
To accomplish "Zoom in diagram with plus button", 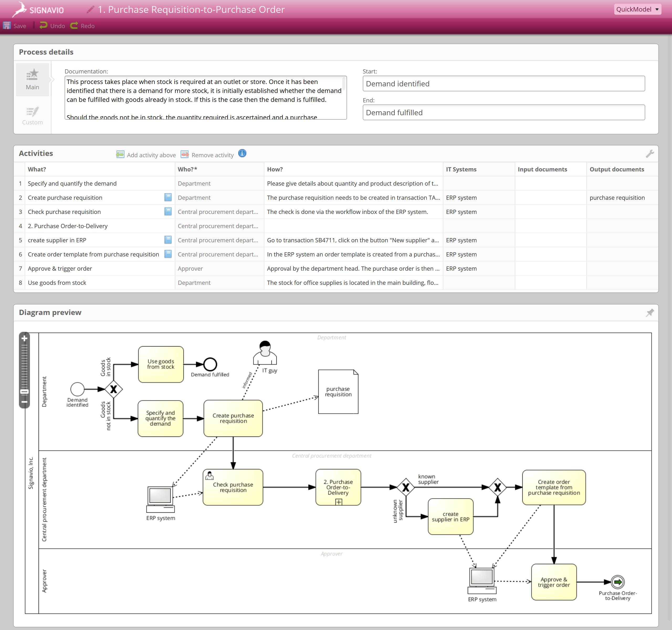I will [24, 338].
